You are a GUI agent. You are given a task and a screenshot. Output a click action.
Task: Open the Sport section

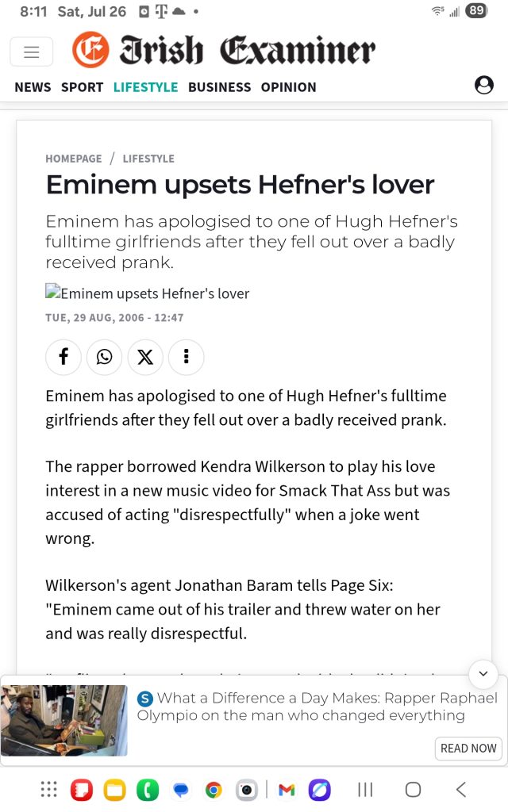83,87
